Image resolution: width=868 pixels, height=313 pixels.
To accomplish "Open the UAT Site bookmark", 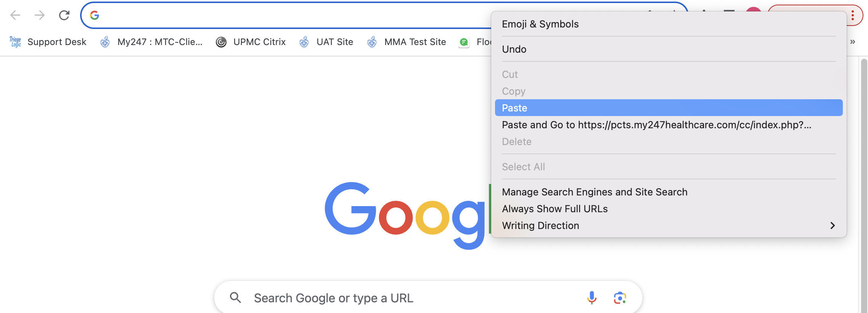I will click(334, 42).
